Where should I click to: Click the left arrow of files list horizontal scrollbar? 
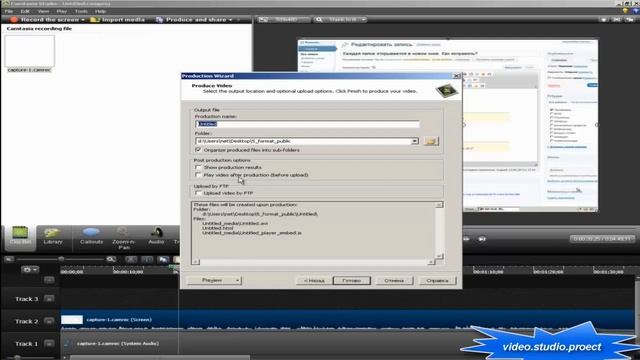click(196, 262)
